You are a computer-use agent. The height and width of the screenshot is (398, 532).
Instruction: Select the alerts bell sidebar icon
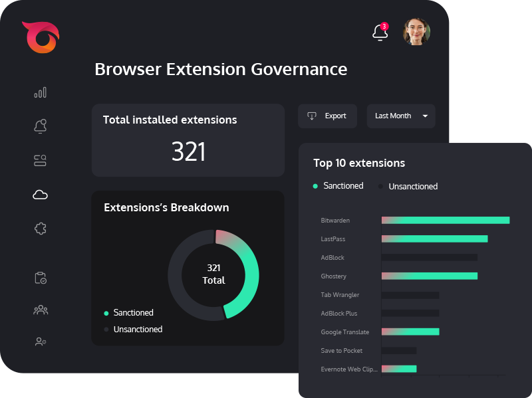click(40, 126)
